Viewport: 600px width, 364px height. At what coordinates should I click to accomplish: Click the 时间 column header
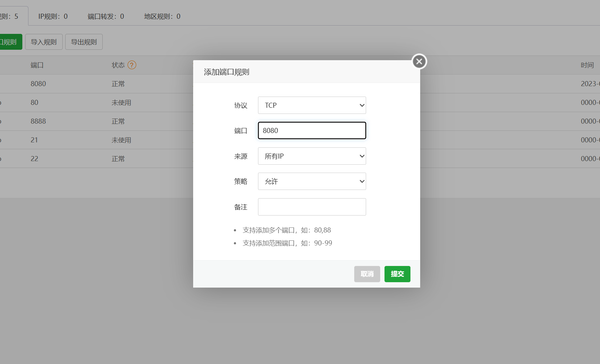(x=587, y=65)
